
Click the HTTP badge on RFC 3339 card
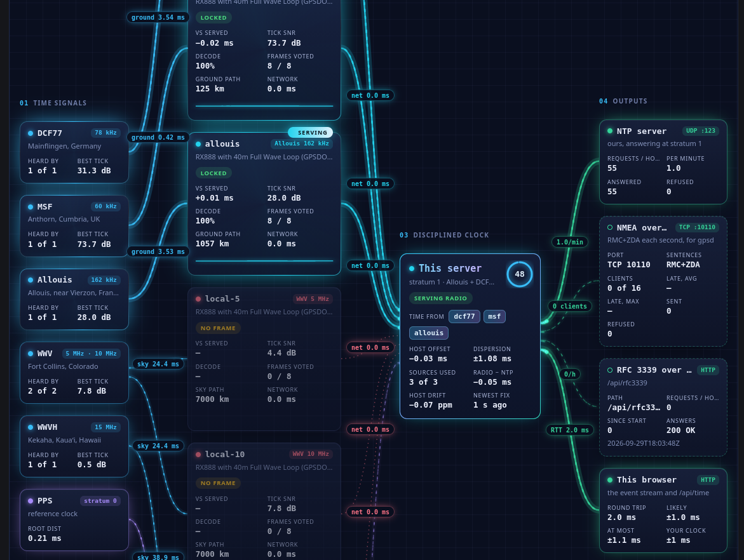(708, 370)
